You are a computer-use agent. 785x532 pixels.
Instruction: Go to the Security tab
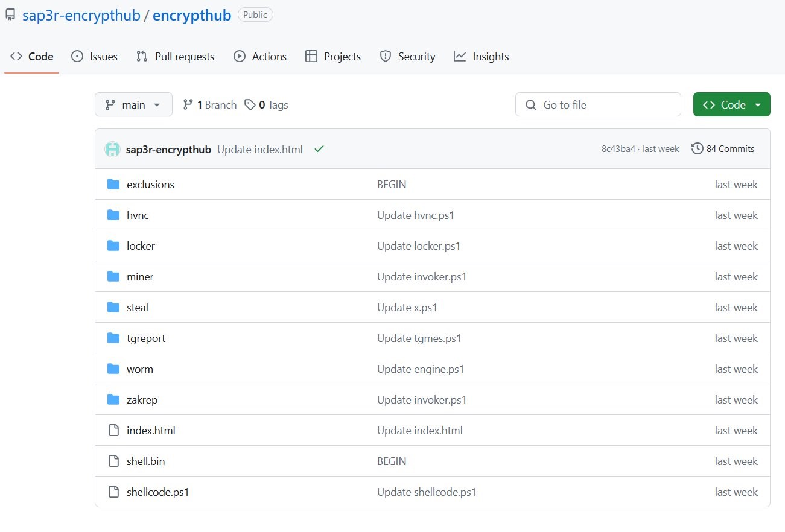(x=407, y=57)
